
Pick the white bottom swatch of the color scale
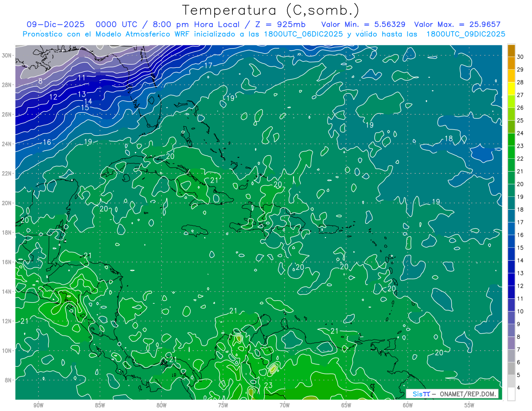pos(511,394)
